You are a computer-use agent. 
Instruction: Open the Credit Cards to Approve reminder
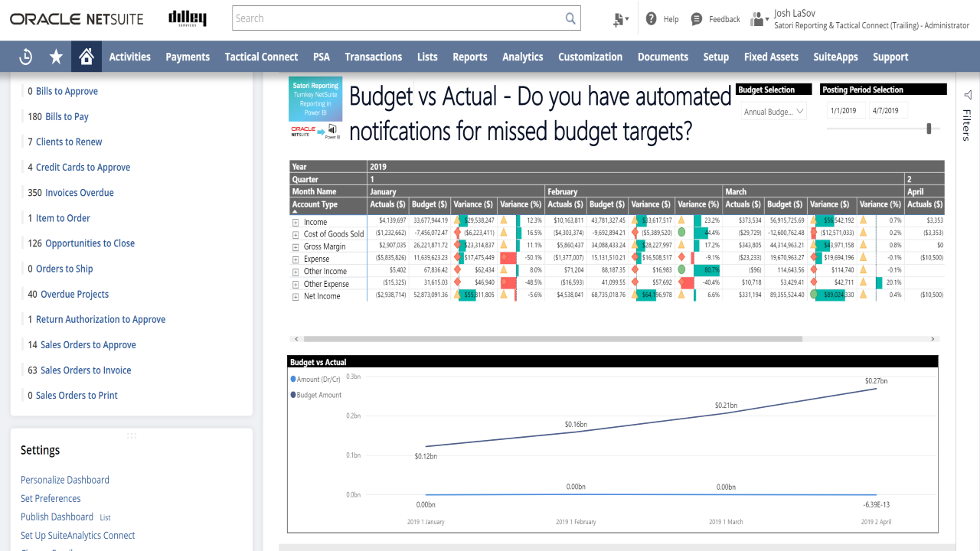tap(83, 167)
